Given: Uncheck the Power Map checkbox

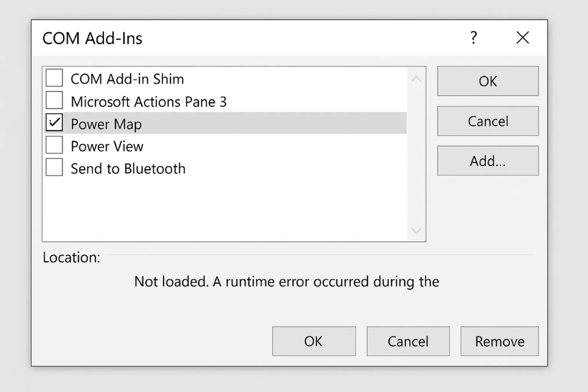Looking at the screenshot, I should coord(55,123).
